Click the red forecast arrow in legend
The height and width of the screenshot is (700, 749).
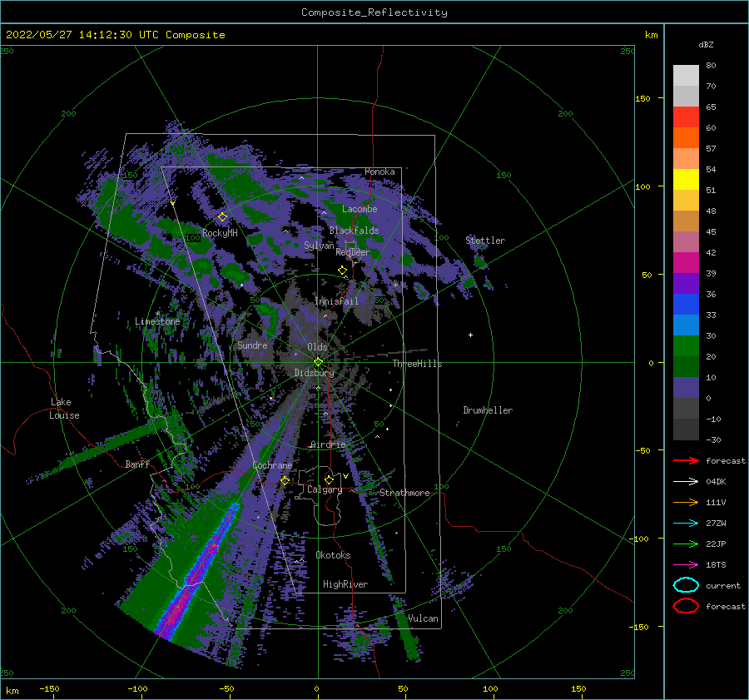pyautogui.click(x=686, y=460)
